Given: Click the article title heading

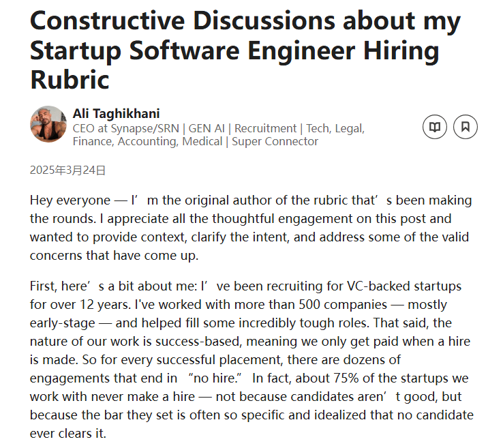Looking at the screenshot, I should [x=245, y=50].
